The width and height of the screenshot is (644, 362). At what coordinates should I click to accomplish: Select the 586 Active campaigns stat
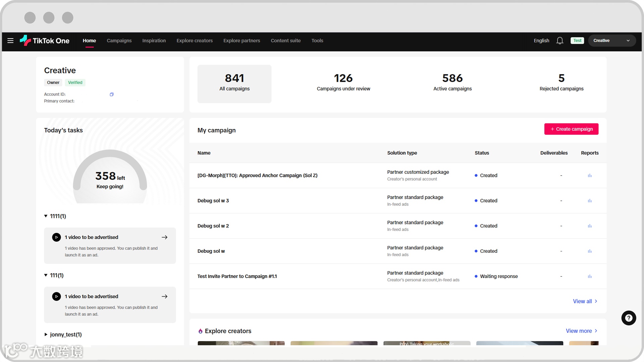tap(452, 82)
